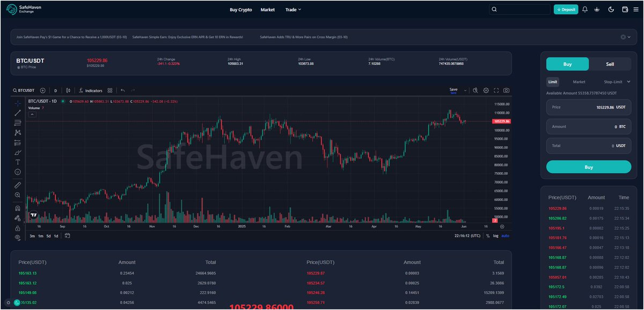
Task: Open chart settings gear
Action: (486, 90)
